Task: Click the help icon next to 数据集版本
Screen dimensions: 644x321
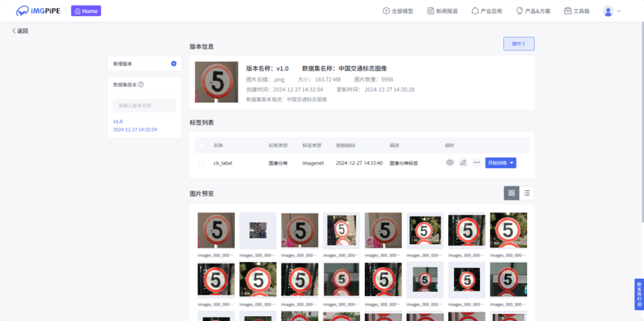Action: 141,85
